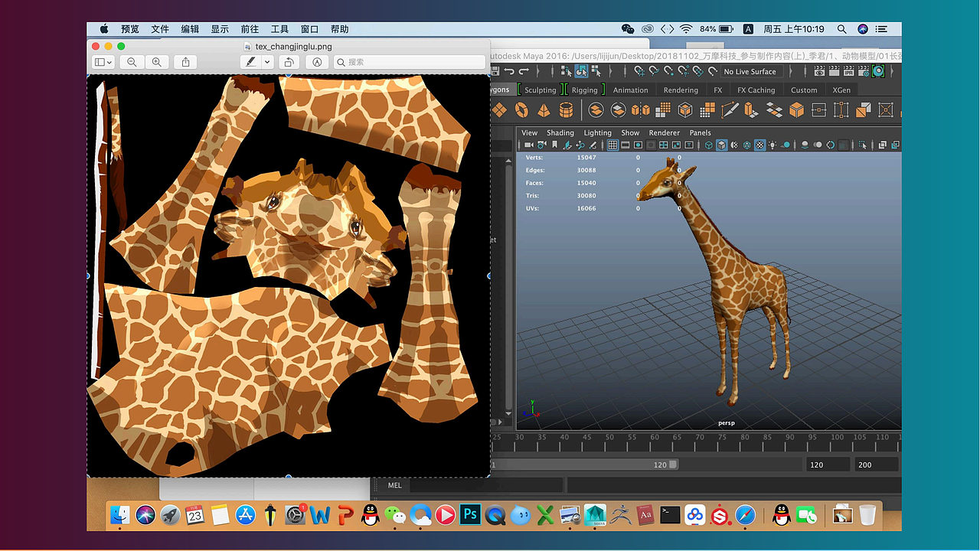
Task: Click Maya redo arrow
Action: [x=524, y=71]
